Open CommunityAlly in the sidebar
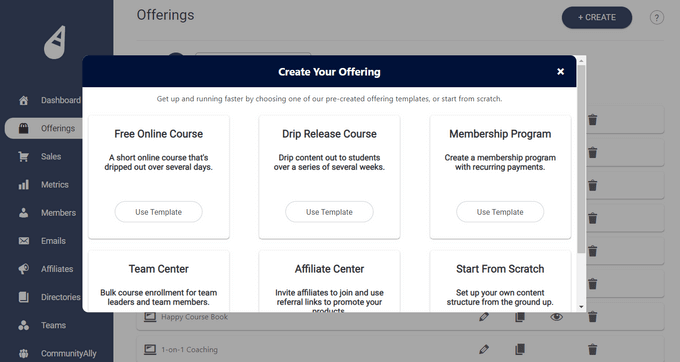Viewport: 680px width, 362px height. pyautogui.click(x=69, y=353)
